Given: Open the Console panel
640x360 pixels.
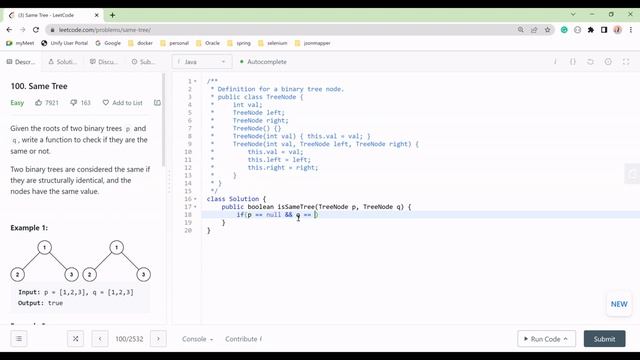Looking at the screenshot, I should pos(198,339).
